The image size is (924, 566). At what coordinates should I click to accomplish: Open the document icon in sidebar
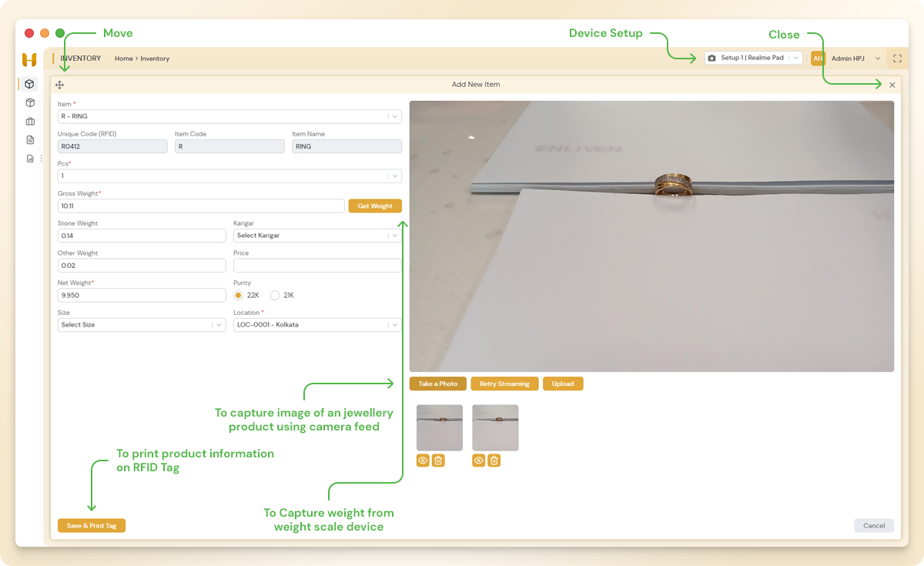[x=28, y=139]
